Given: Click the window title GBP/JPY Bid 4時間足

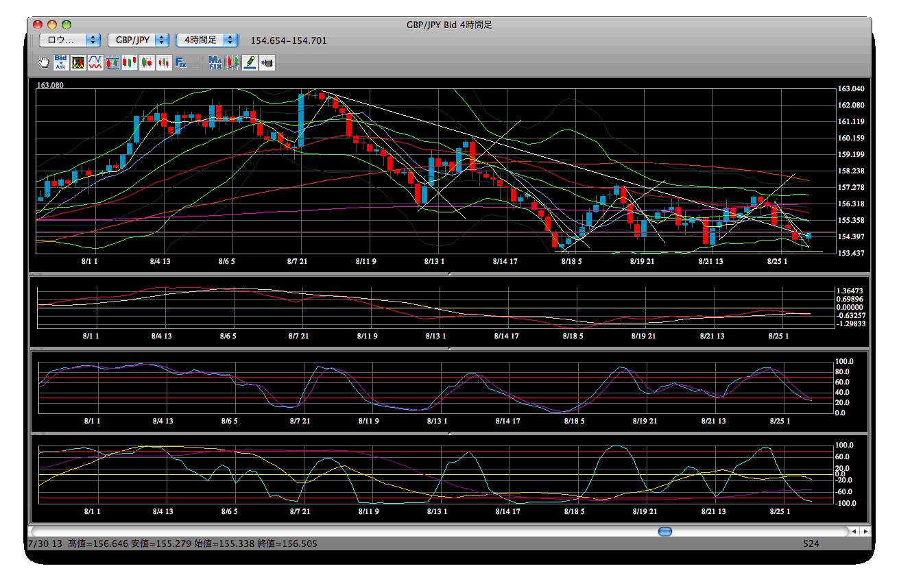Looking at the screenshot, I should pyautogui.click(x=449, y=25).
